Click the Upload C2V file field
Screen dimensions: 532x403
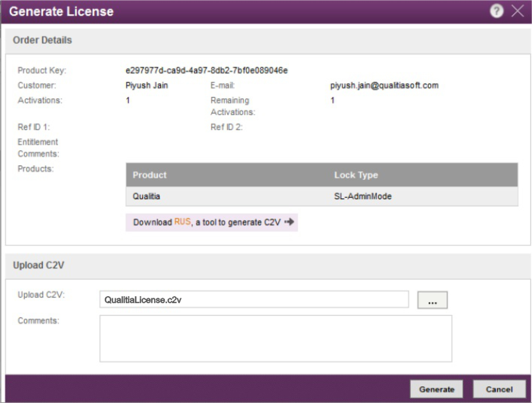coord(254,300)
